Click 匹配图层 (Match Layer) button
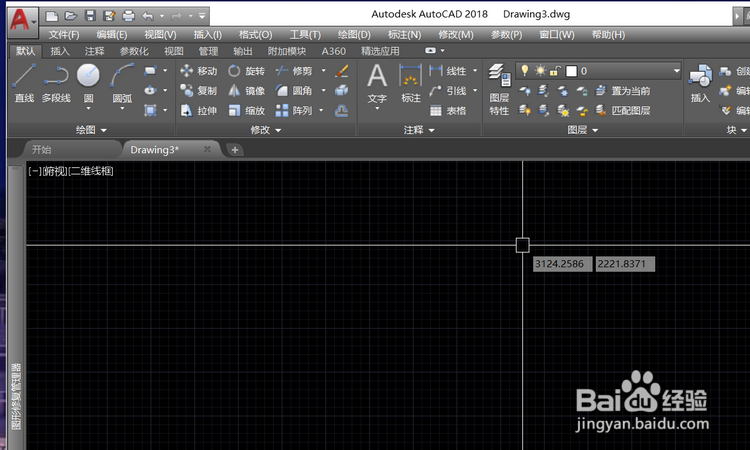The image size is (750, 450). coord(623,110)
